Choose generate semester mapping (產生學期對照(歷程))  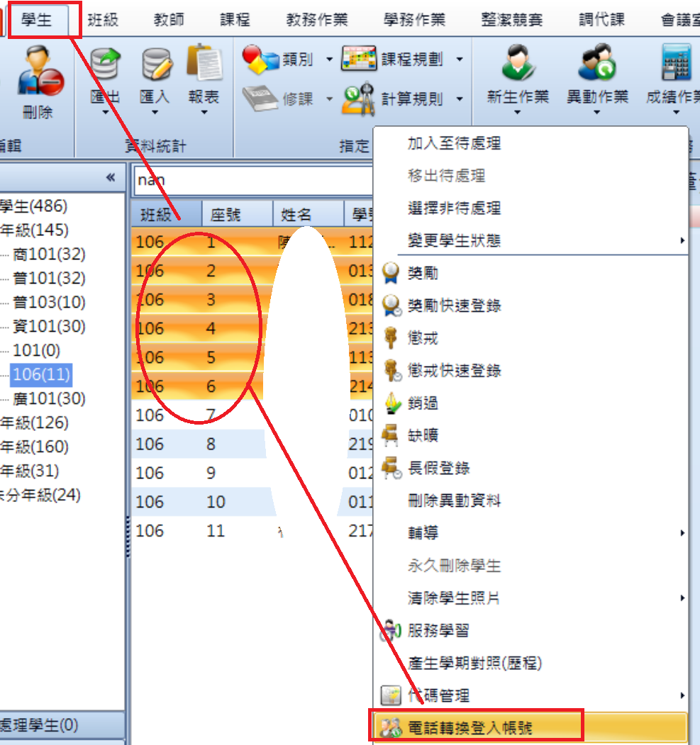tap(475, 663)
